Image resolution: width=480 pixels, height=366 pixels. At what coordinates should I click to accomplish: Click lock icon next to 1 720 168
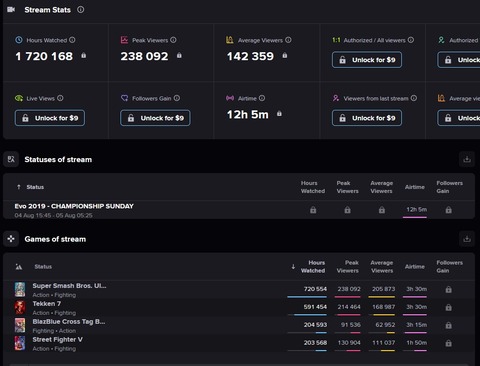pyautogui.click(x=84, y=55)
